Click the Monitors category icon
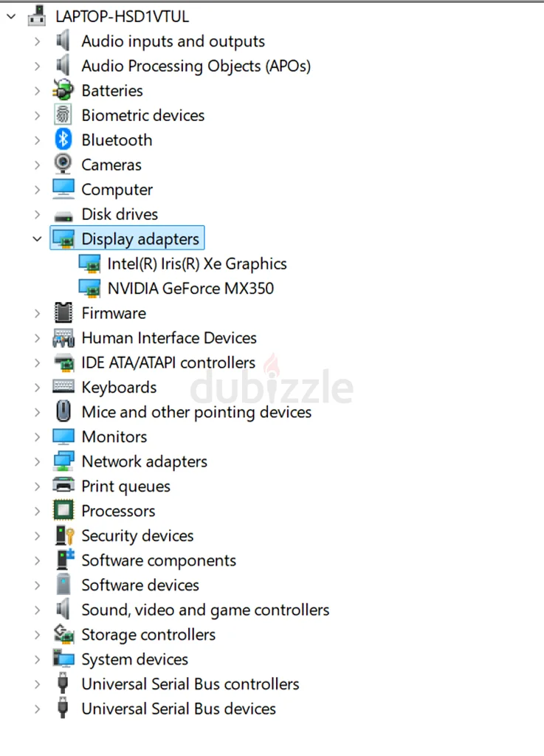This screenshot has width=544, height=756. tap(63, 436)
